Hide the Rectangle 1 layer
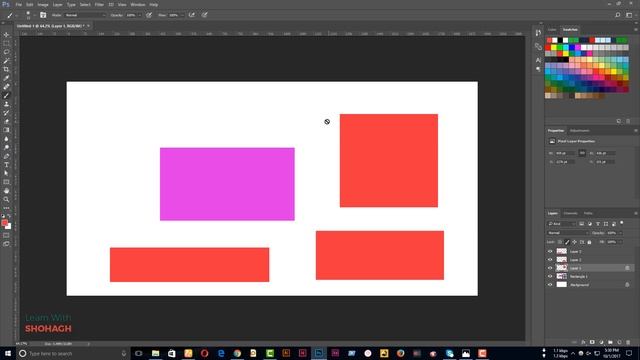This screenshot has height=360, width=640. pos(550,276)
